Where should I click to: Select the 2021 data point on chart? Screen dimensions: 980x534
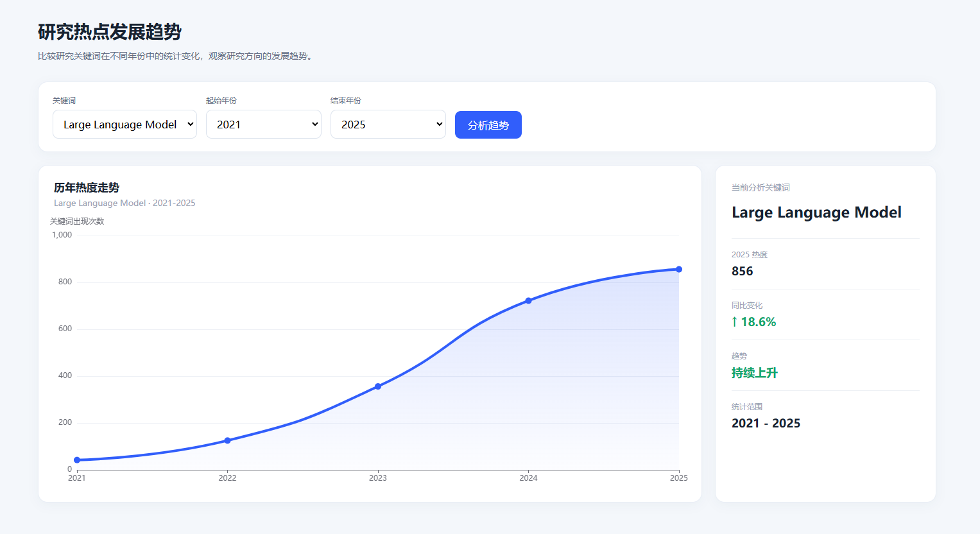pyautogui.click(x=77, y=460)
